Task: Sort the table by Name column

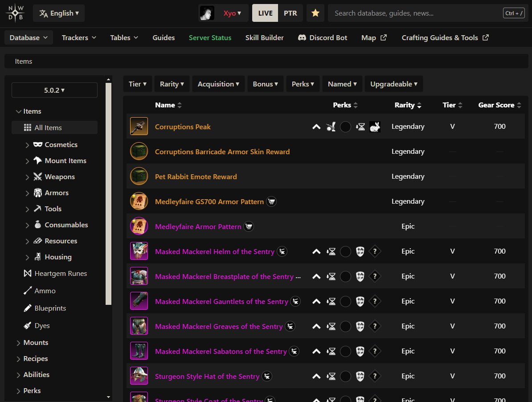Action: click(x=168, y=105)
